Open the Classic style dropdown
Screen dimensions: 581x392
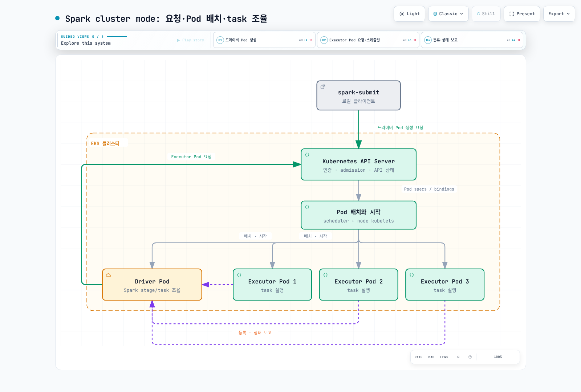click(x=448, y=14)
